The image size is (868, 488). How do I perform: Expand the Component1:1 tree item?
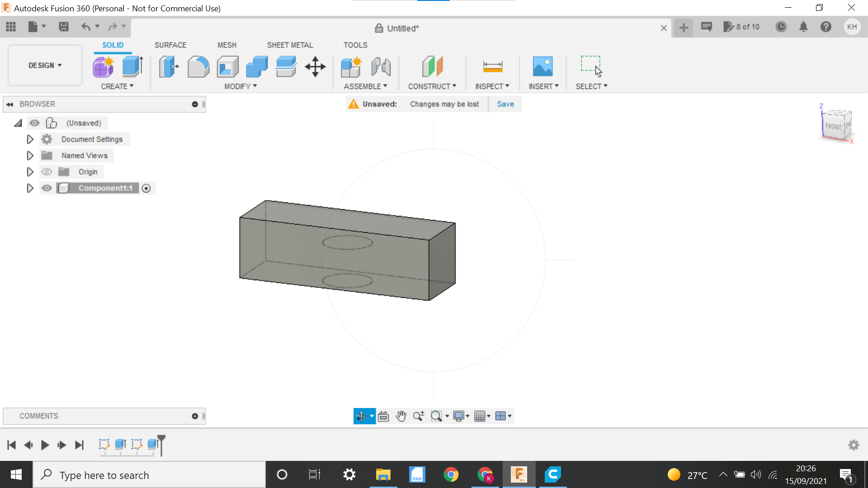[x=30, y=188]
